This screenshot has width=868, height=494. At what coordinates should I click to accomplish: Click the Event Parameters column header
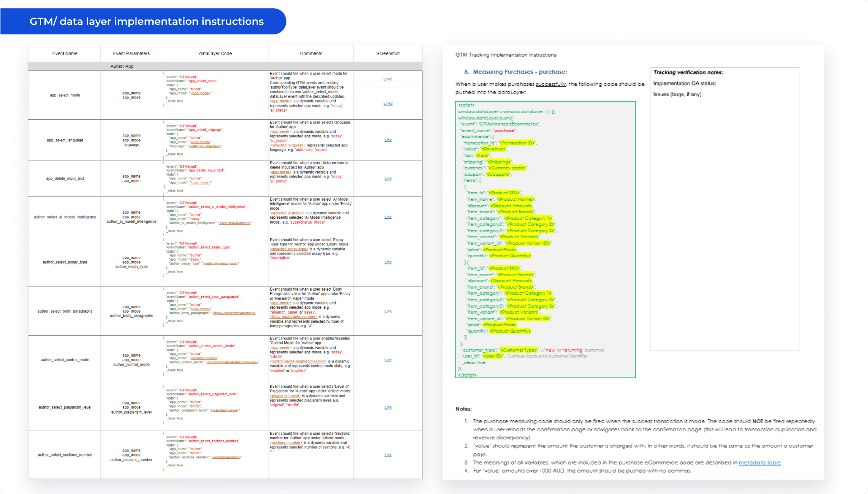[x=131, y=53]
